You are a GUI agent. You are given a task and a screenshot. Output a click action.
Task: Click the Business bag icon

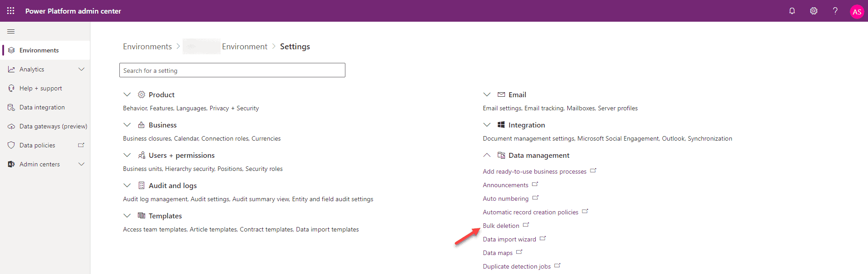(x=142, y=125)
